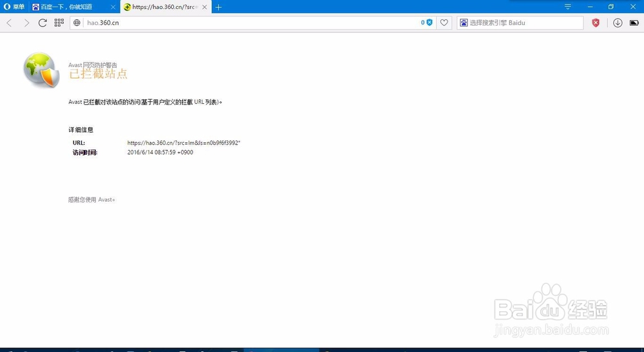This screenshot has height=352, width=644.
Task: Go forward to next page
Action: point(26,23)
